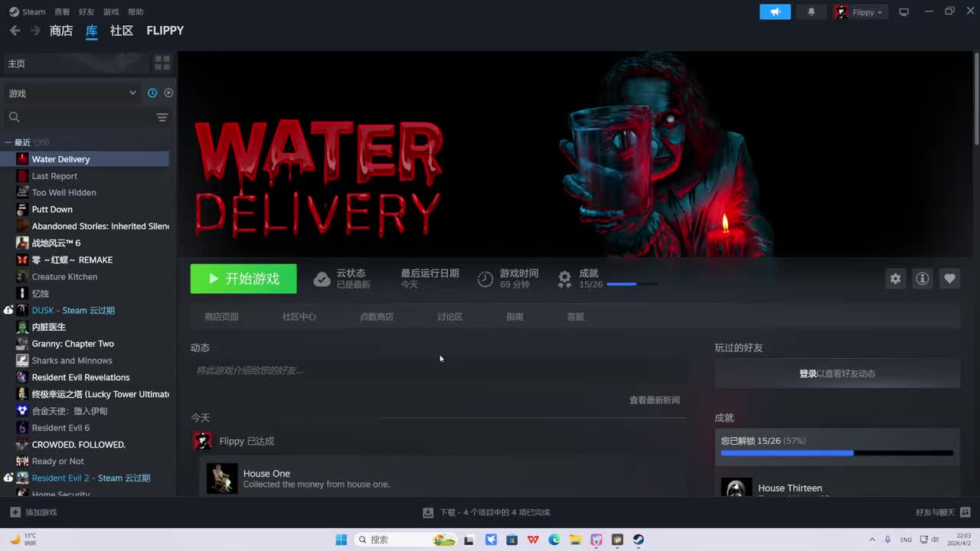980x551 pixels.
Task: Open the 社区中心 link
Action: (299, 317)
